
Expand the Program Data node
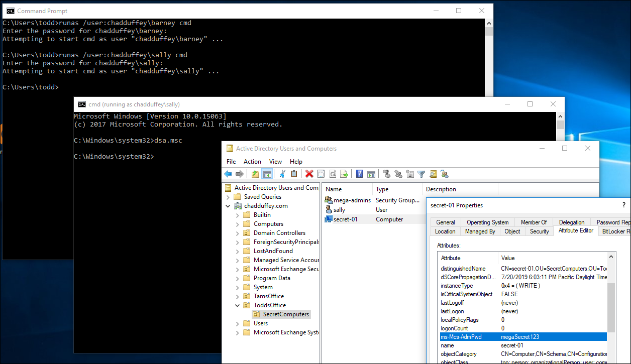pyautogui.click(x=238, y=278)
